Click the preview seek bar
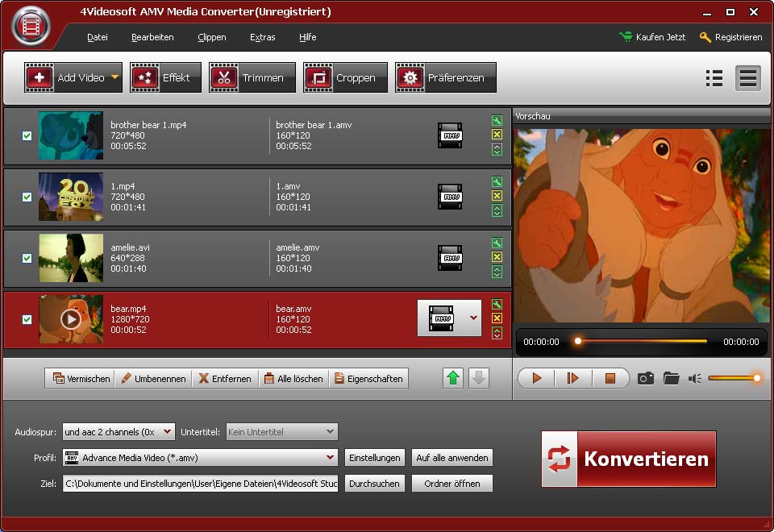Screen dimensions: 774x532 click(642, 341)
